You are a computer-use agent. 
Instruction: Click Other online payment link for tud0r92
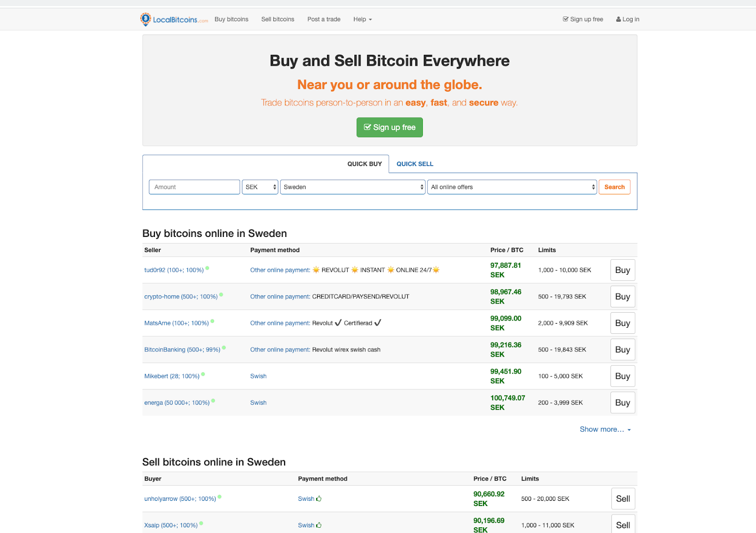click(280, 270)
